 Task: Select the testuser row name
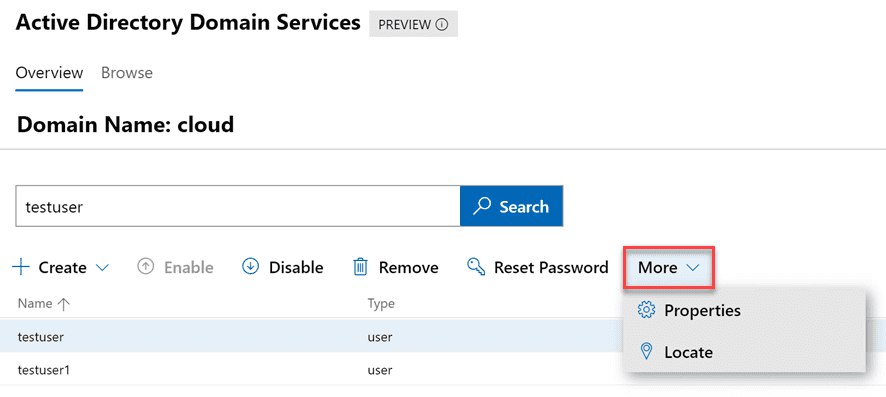point(41,337)
